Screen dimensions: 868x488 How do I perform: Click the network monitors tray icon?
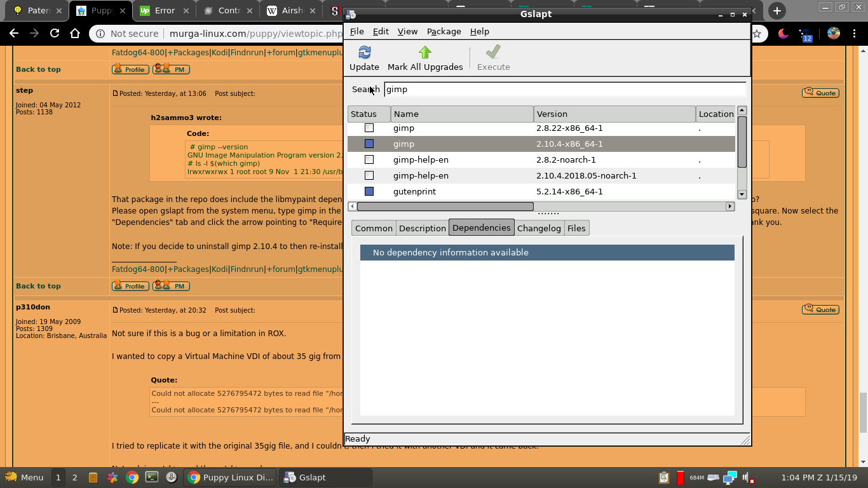point(730,477)
